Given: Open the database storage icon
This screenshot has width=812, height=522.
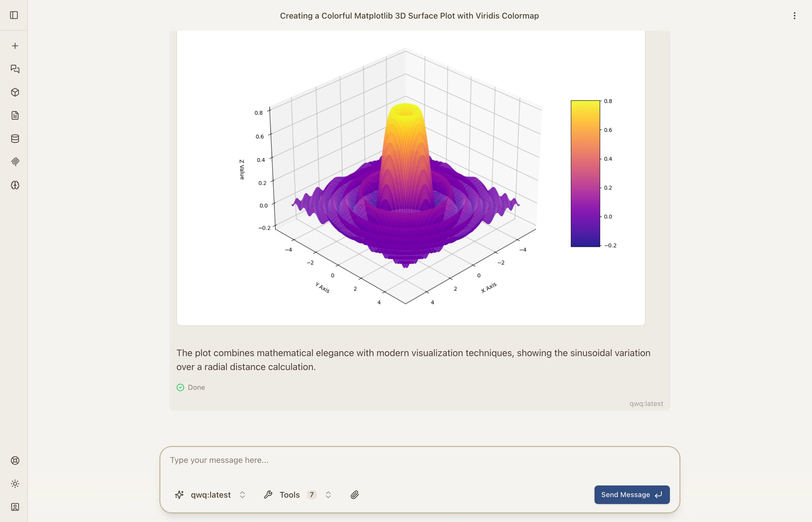Looking at the screenshot, I should (15, 139).
